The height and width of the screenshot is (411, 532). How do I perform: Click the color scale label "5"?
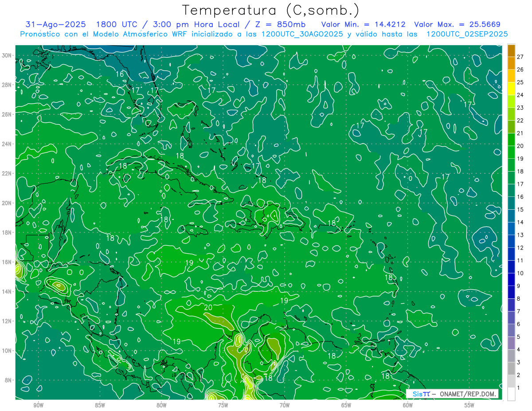519,337
